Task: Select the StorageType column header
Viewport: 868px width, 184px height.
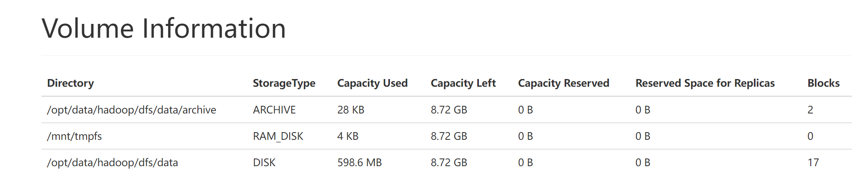Action: 284,83
